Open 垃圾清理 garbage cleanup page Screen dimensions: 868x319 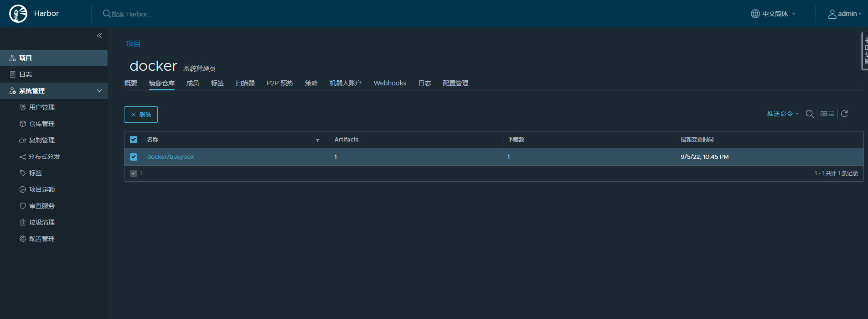[41, 222]
